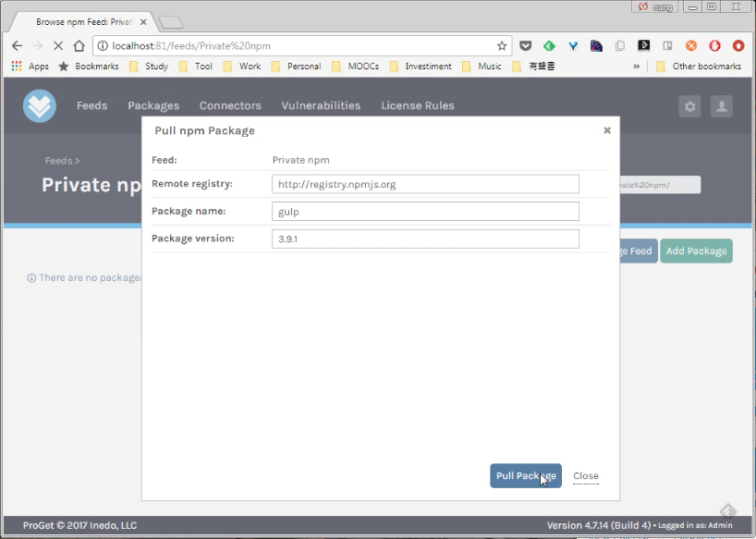The height and width of the screenshot is (539, 756).
Task: Click the browser back arrow
Action: (x=17, y=46)
